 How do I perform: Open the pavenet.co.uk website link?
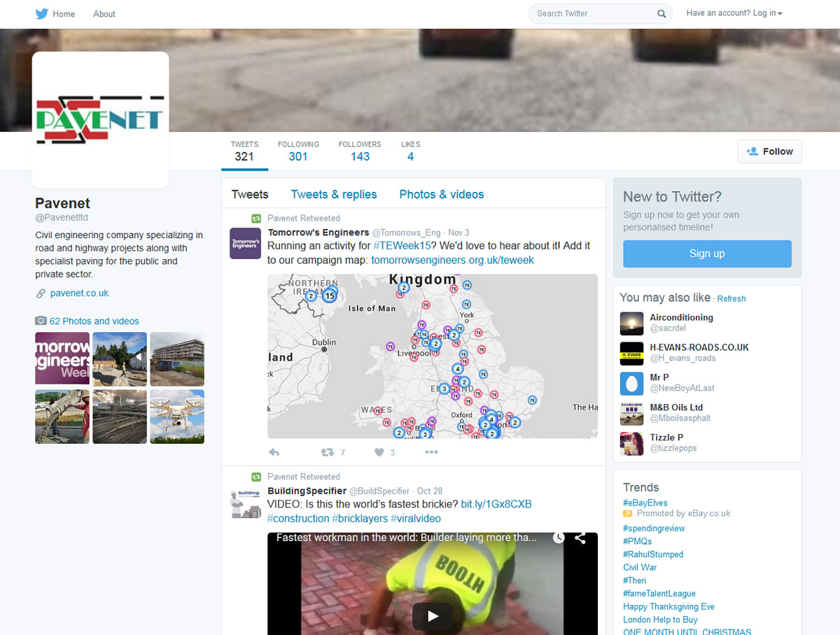click(79, 293)
